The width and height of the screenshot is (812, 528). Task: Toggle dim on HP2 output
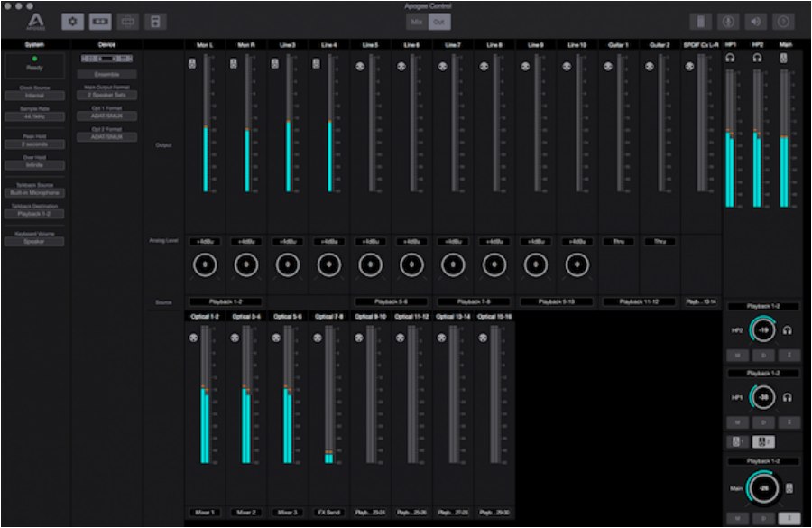click(x=763, y=356)
